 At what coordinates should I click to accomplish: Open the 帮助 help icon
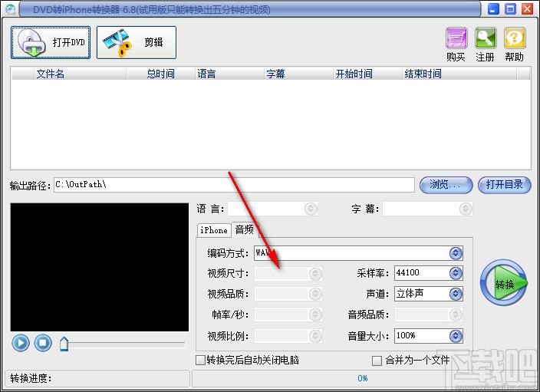515,38
